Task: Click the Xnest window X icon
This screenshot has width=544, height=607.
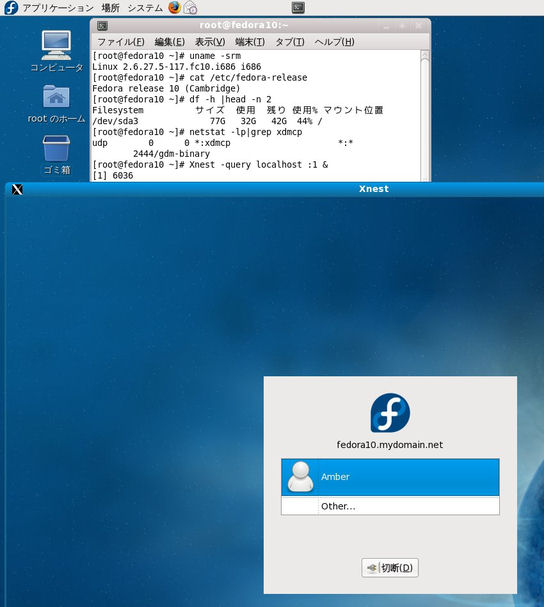Action: (17, 189)
